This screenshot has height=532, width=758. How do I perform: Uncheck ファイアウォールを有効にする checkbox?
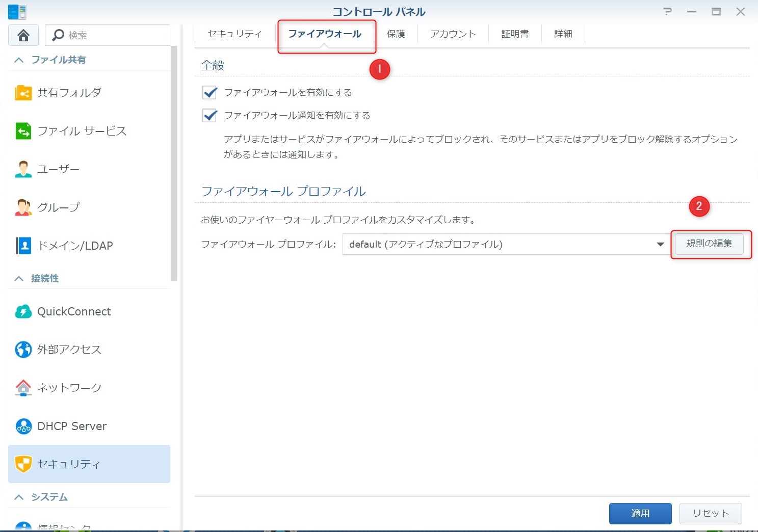click(x=210, y=92)
